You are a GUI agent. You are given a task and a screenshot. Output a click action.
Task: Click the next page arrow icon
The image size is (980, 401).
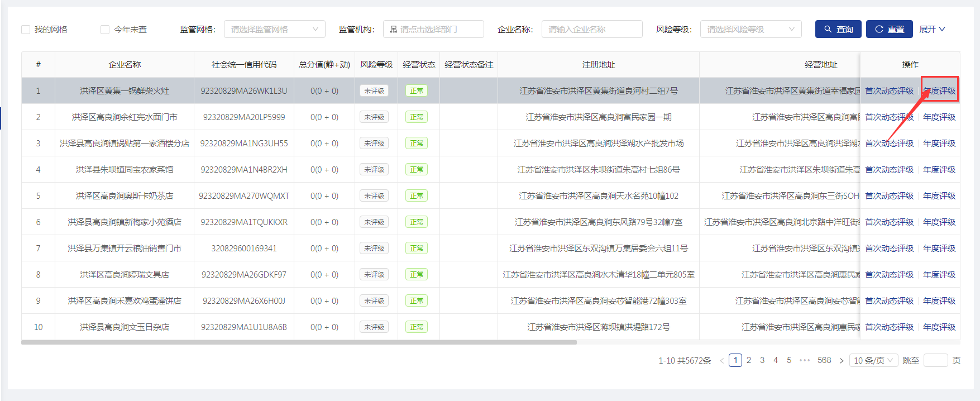click(x=842, y=361)
